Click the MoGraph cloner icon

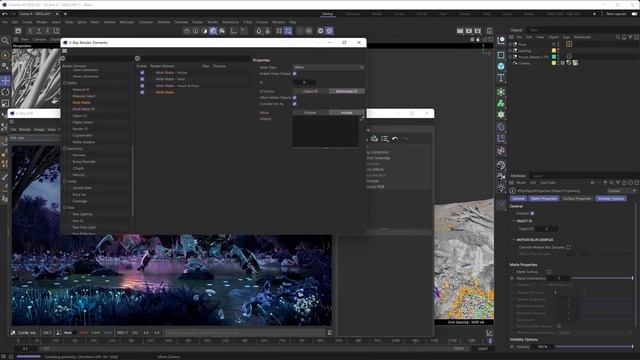point(501,92)
